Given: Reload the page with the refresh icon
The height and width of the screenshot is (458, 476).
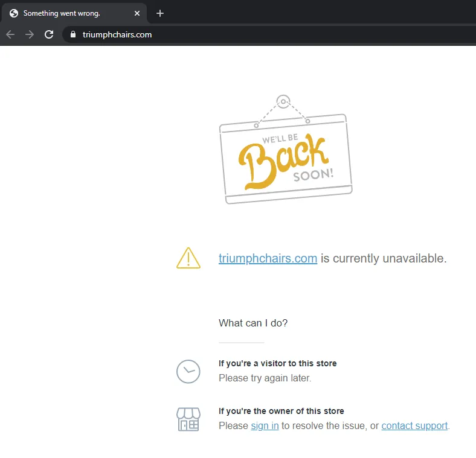Looking at the screenshot, I should coord(49,34).
